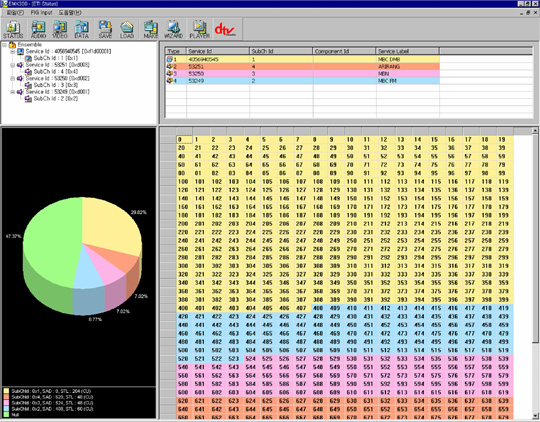Image resolution: width=540 pixels, height=422 pixels.
Task: Click speaker icon of Service Id 53249
Action: point(21,92)
